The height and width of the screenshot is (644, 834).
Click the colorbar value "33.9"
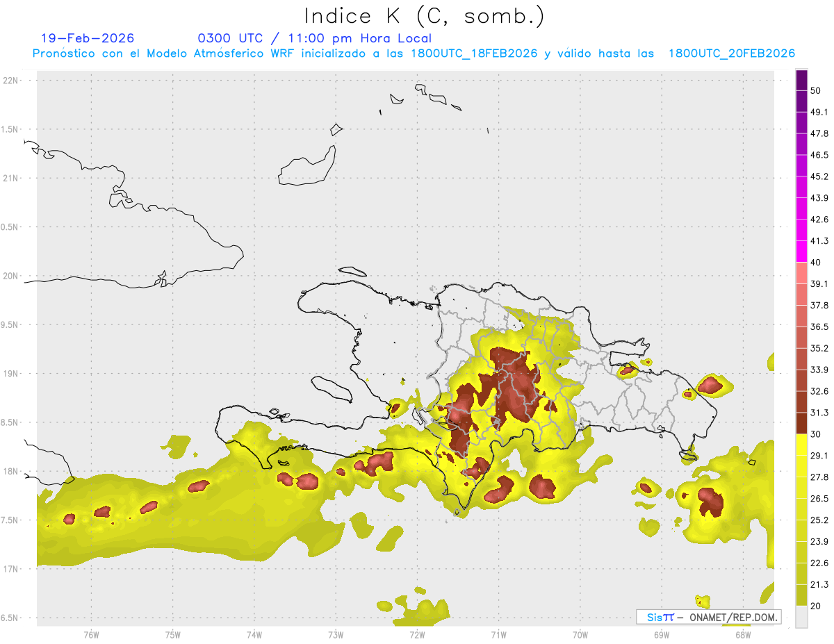point(819,370)
